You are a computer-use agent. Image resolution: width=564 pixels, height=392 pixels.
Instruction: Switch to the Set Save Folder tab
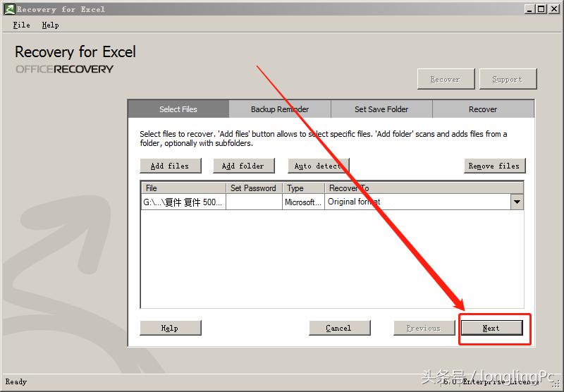coord(381,109)
